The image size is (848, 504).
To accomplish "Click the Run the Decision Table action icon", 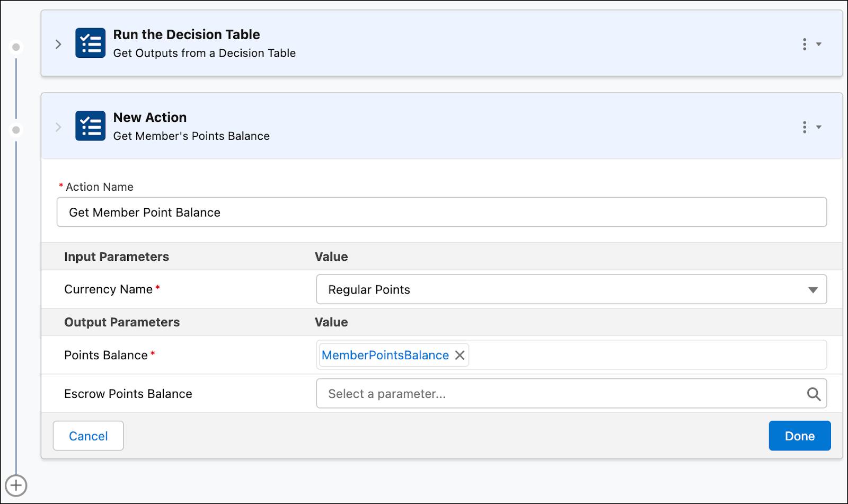I will pos(90,43).
